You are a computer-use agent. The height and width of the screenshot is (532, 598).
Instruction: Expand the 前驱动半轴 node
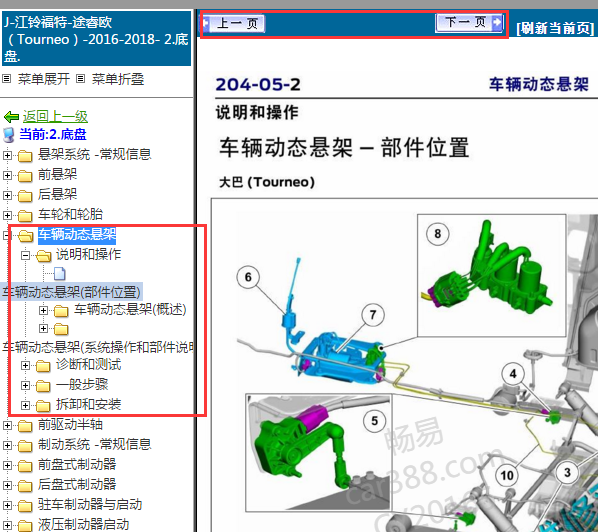coord(7,425)
